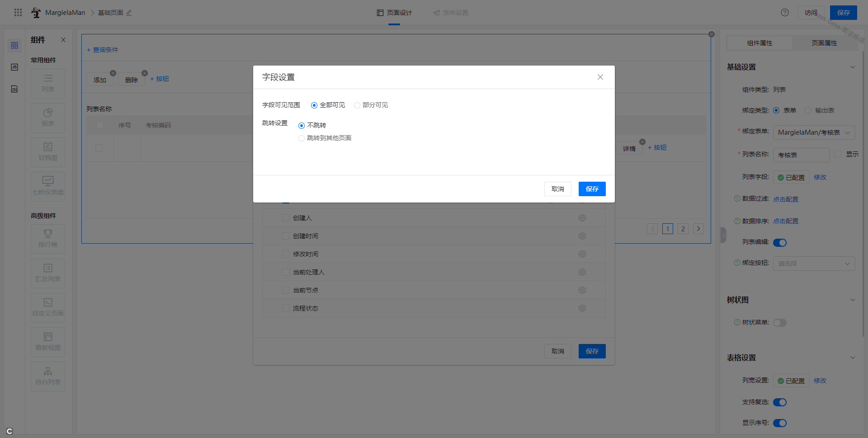Image resolution: width=868 pixels, height=438 pixels.
Task: Click the edit pencil next to 基础页面
Action: click(x=129, y=13)
